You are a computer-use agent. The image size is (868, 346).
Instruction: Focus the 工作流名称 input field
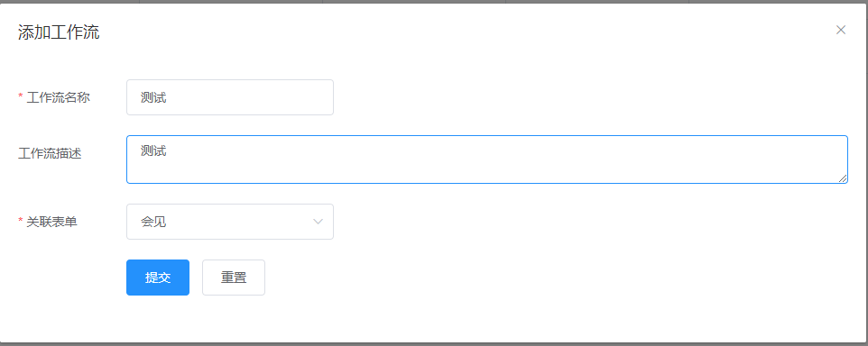click(x=230, y=97)
